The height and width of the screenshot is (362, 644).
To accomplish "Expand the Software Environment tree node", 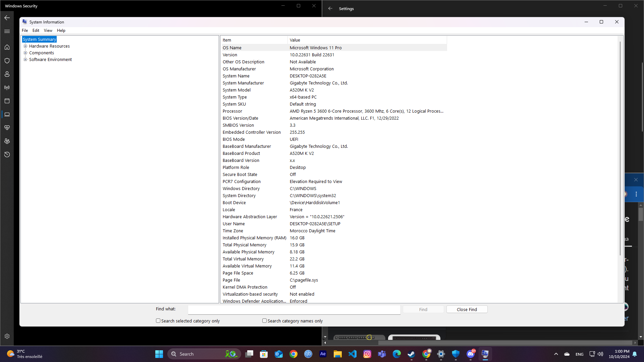I will 26,59.
